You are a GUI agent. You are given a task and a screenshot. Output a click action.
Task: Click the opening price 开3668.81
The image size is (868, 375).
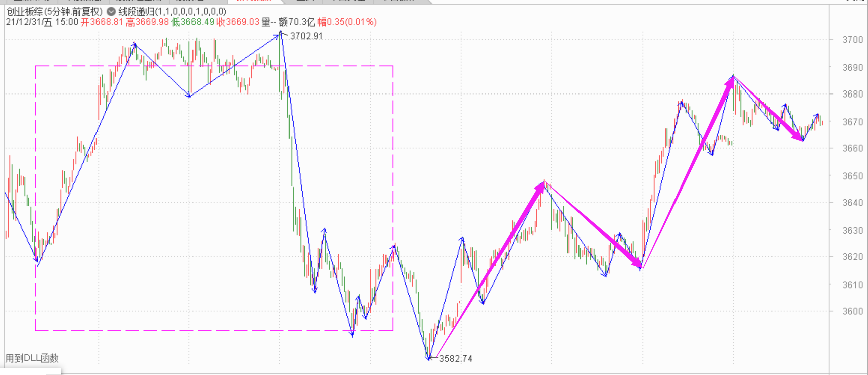102,22
